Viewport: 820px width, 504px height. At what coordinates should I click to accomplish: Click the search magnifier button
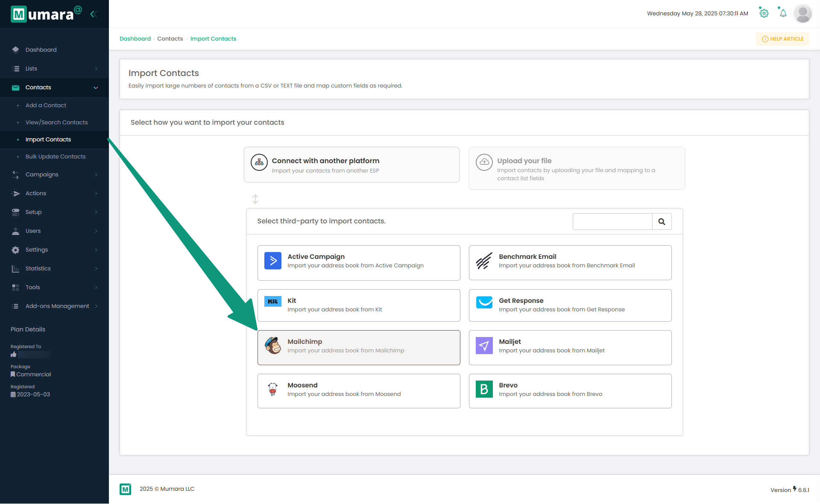point(662,222)
